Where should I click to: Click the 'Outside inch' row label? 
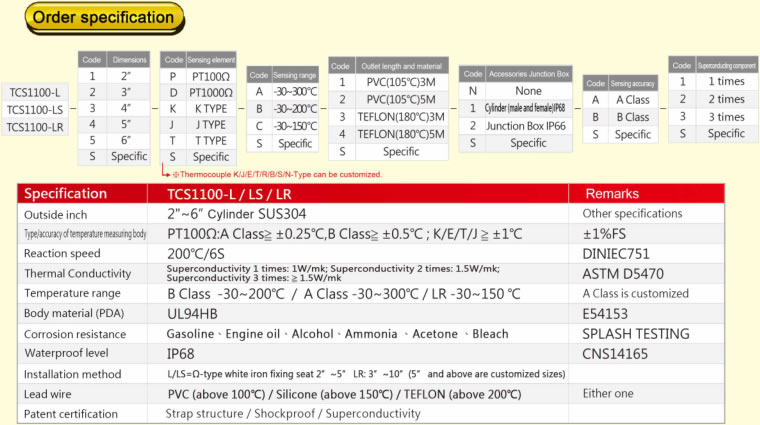tap(56, 215)
